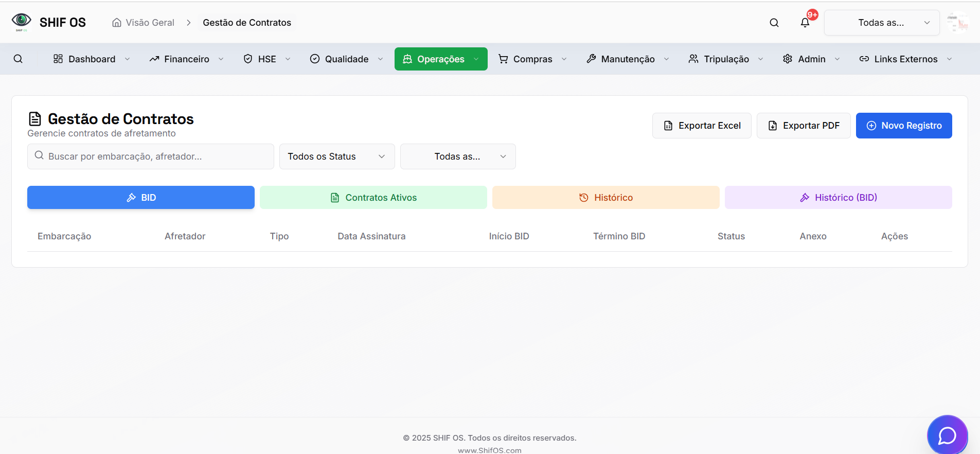Click the header search magnifier icon

pos(774,23)
